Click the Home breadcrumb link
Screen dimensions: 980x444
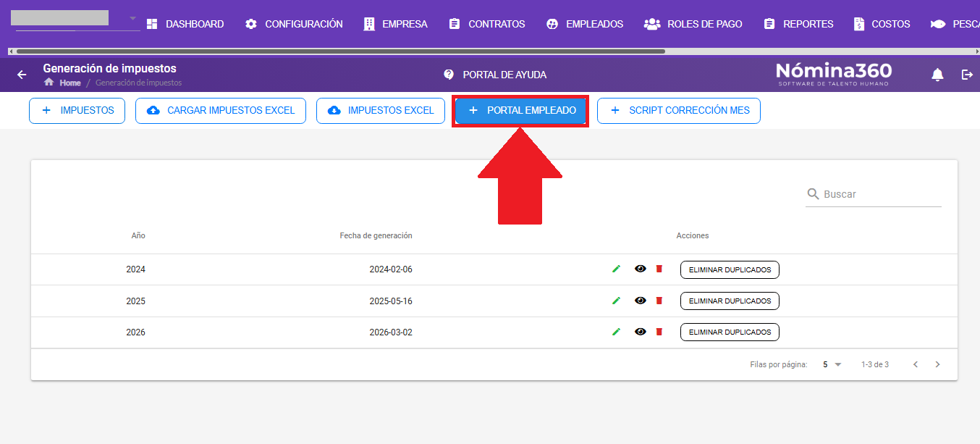[70, 83]
